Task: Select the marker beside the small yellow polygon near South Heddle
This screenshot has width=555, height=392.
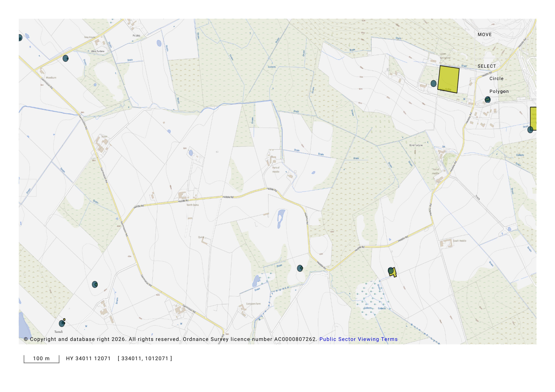Action: [x=391, y=271]
